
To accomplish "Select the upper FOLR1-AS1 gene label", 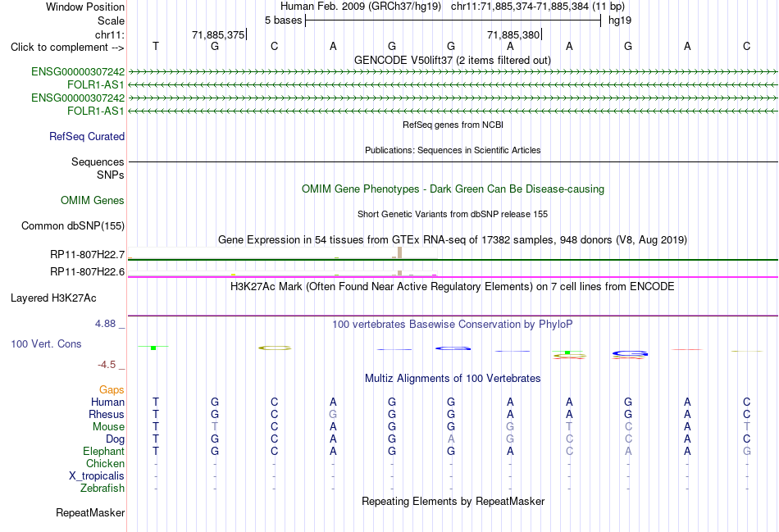I will [x=95, y=85].
